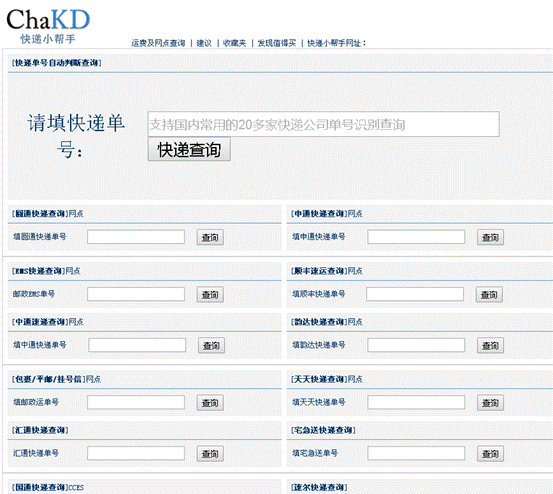Viewport: 553px width, 494px height.
Task: Click 查询 button for 中通速递
Action: point(211,346)
